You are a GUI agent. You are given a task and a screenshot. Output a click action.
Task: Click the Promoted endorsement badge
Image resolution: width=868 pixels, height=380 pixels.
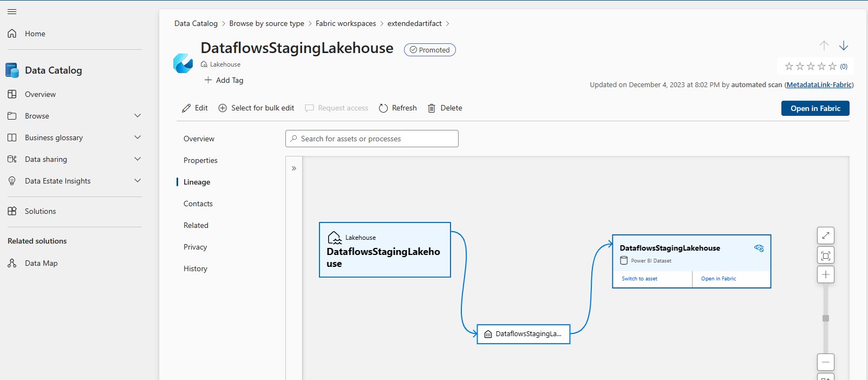430,50
